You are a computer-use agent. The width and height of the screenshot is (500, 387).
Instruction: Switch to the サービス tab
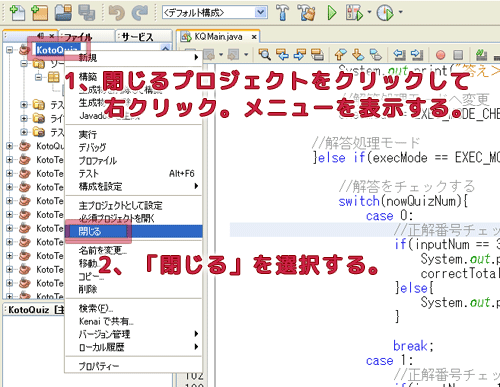(x=144, y=36)
